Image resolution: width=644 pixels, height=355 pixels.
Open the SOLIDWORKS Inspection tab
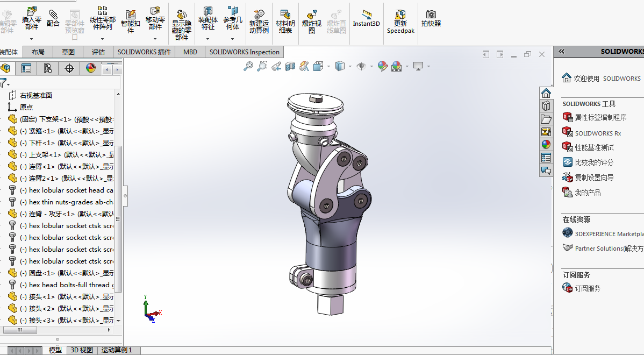[x=245, y=52]
